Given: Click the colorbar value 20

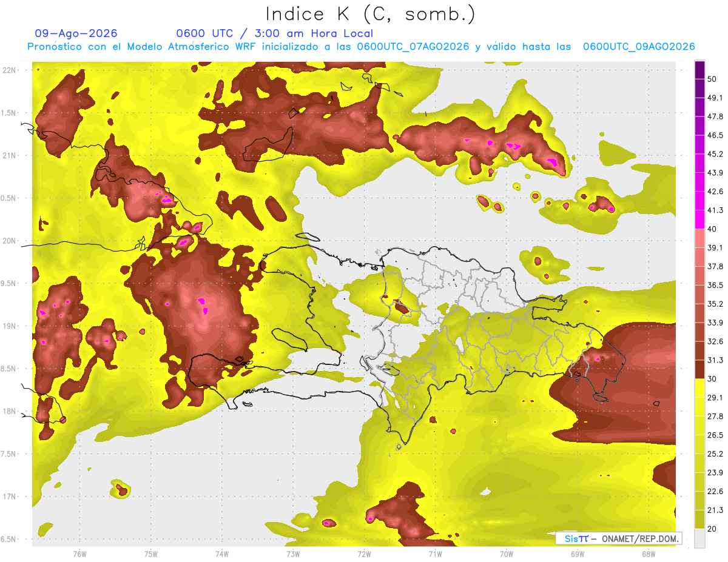Looking at the screenshot, I should pos(712,529).
